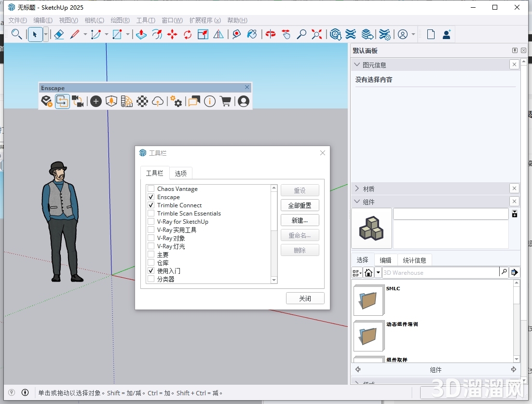Choose the red Pencil line tool

pos(75,34)
